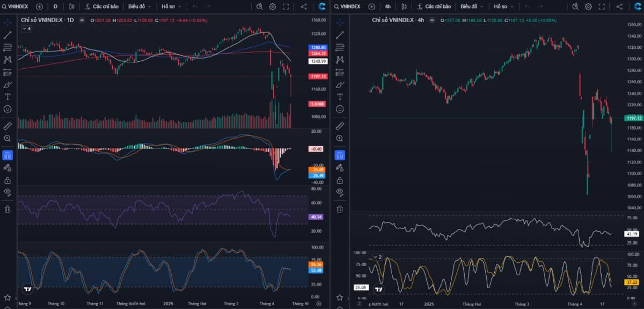Image resolution: width=644 pixels, height=309 pixels.
Task: Open the Hồ sơ dropdown in right chart
Action: (x=503, y=6)
